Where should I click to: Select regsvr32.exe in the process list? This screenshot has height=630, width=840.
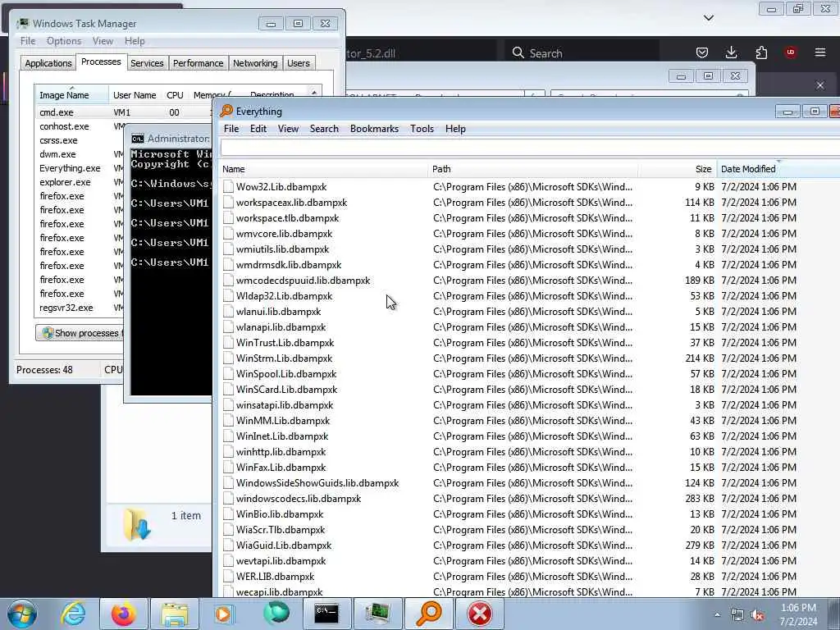pyautogui.click(x=66, y=308)
